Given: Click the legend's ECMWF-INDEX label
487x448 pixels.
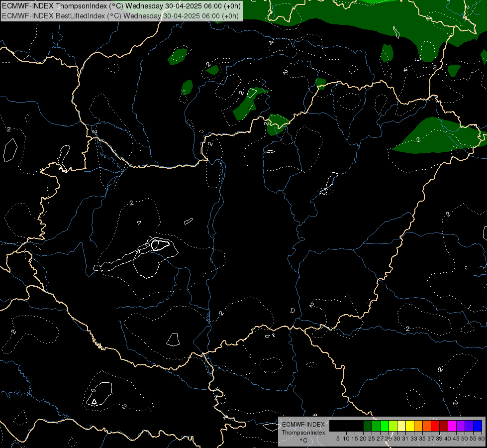Looking at the screenshot, I should 303,425.
